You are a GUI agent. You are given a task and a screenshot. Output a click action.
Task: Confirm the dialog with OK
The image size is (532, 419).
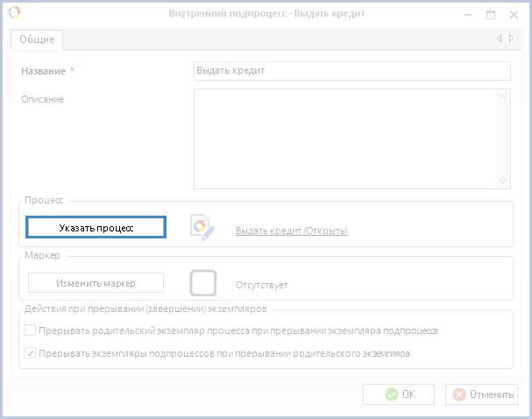coord(399,394)
